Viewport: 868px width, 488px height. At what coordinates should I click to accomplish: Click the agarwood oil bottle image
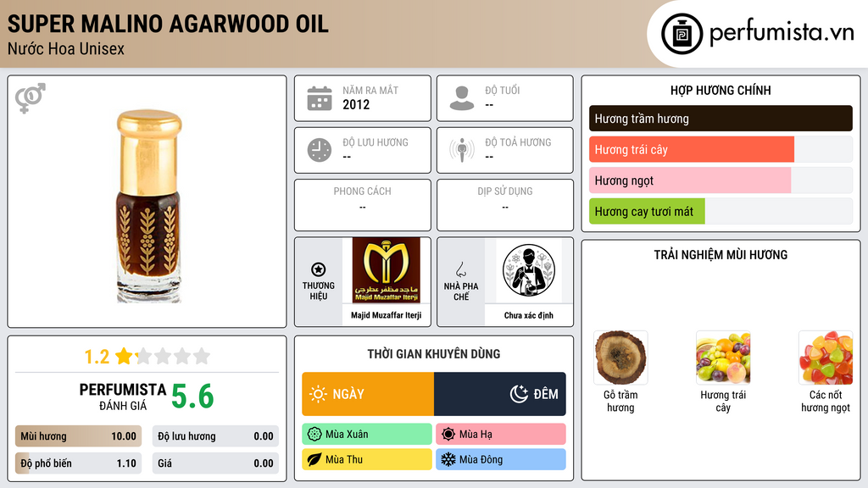point(149,206)
